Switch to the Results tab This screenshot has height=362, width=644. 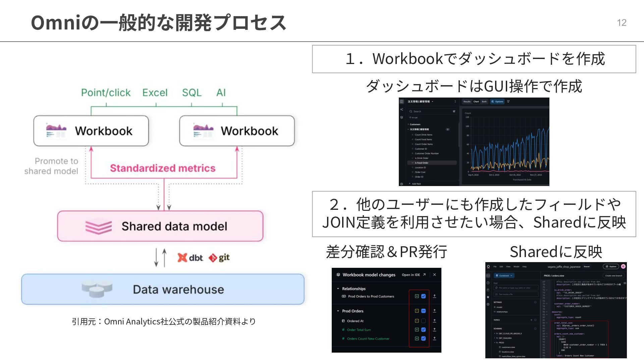467,102
